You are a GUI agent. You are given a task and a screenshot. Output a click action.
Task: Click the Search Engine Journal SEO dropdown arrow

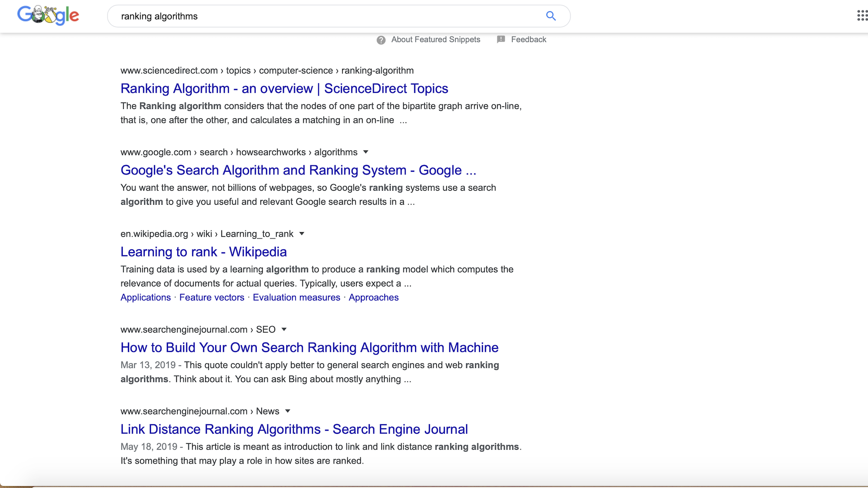click(x=284, y=329)
